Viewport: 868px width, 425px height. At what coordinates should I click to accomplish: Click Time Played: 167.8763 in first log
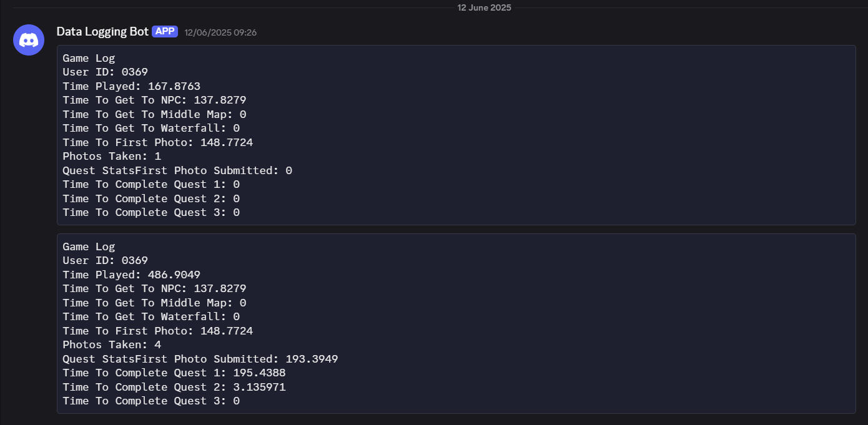click(131, 86)
